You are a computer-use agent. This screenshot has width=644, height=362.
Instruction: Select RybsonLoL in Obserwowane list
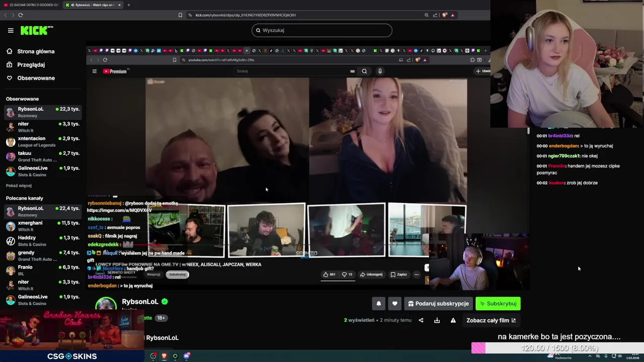point(43,112)
